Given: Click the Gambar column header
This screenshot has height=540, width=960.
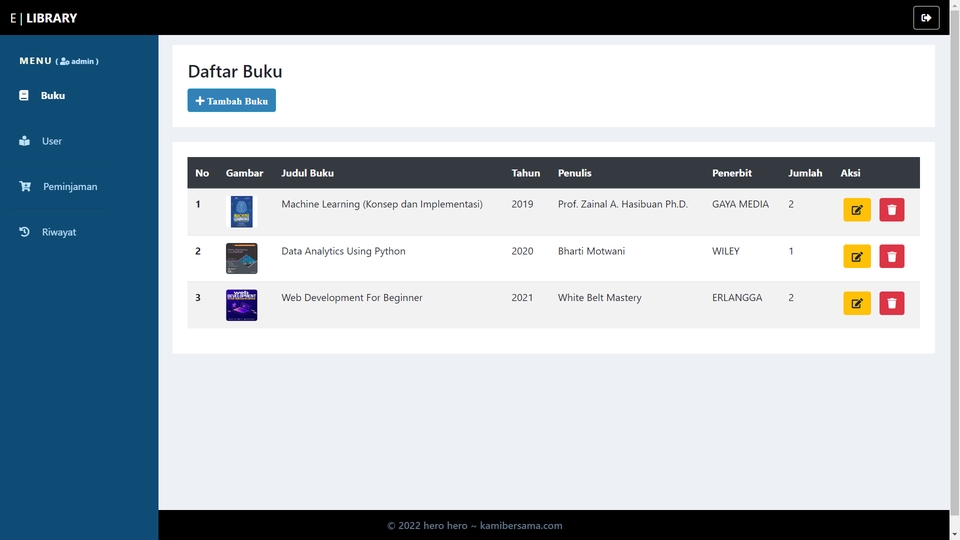Looking at the screenshot, I should pos(244,173).
